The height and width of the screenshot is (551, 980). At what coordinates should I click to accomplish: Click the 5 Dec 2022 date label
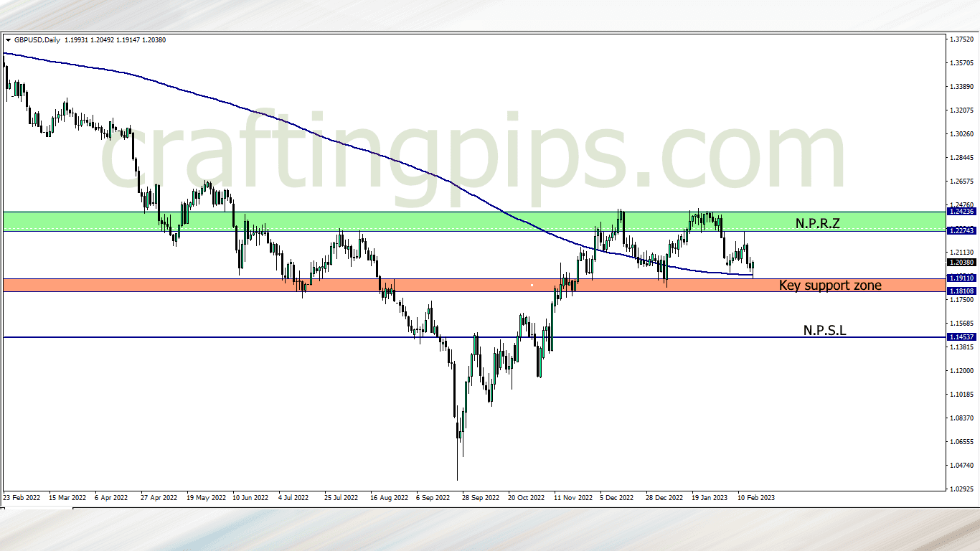[617, 497]
